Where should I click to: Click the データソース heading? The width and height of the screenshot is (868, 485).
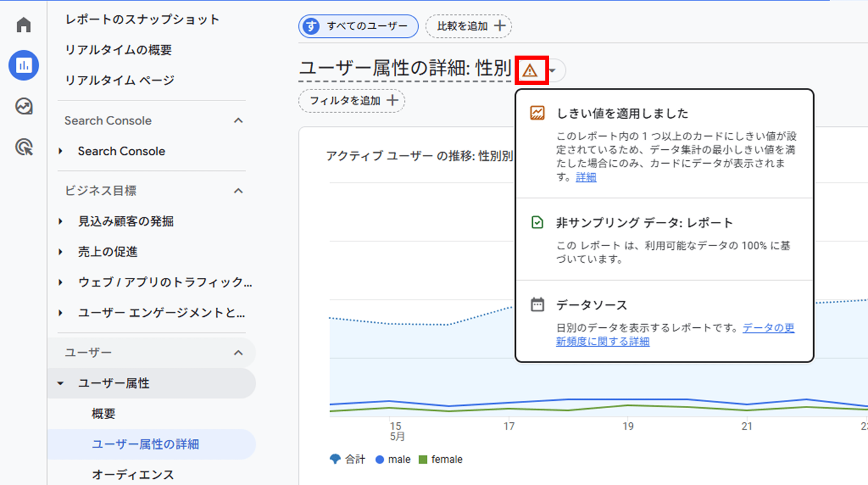point(592,305)
